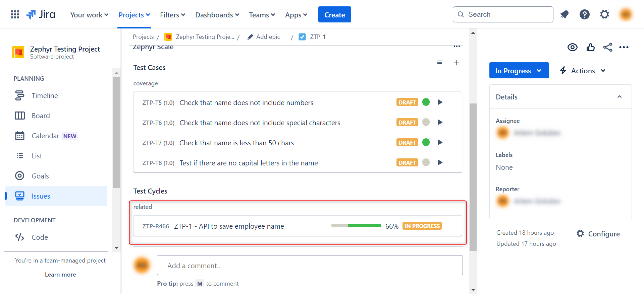Expand the Actions dropdown
Screen dimensions: 644x294
click(583, 71)
